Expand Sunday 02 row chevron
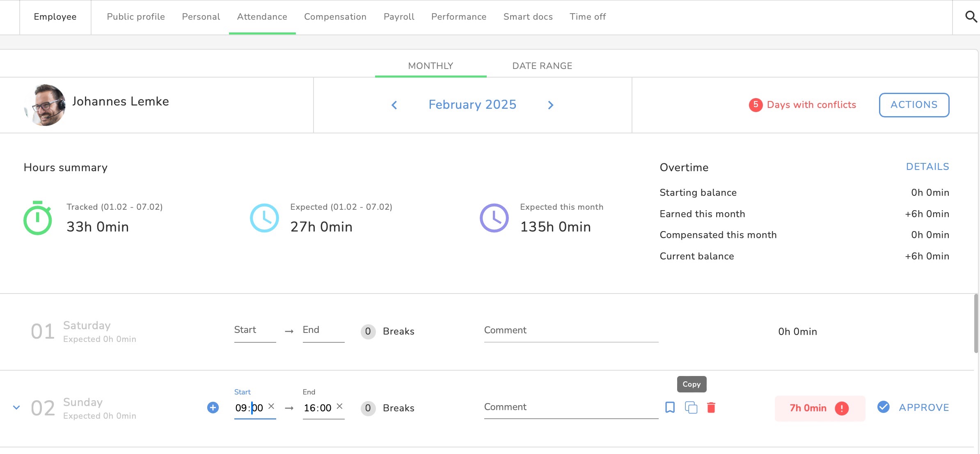The height and width of the screenshot is (454, 980). pos(16,408)
